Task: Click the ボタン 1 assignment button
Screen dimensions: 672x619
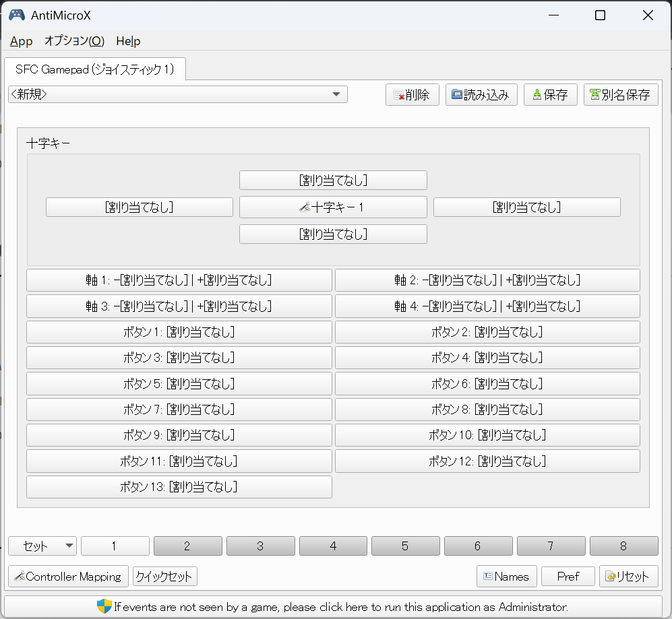Action: point(179,332)
